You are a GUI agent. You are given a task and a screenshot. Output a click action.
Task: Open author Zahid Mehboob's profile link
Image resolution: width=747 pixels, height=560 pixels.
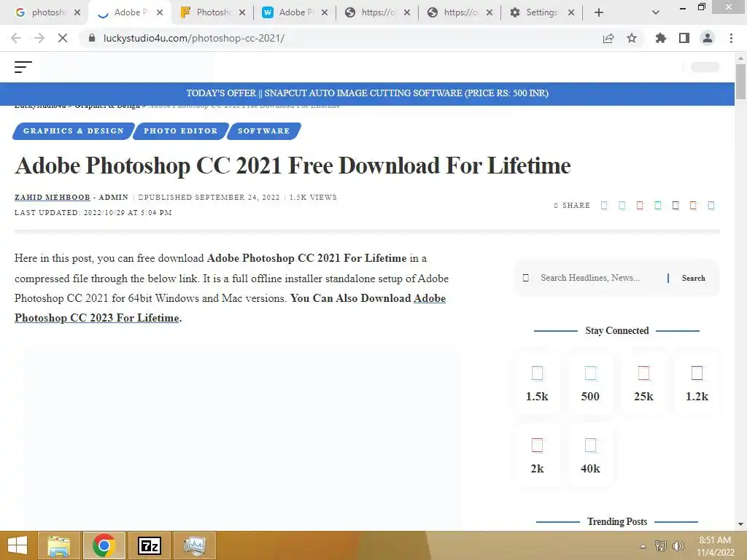53,197
